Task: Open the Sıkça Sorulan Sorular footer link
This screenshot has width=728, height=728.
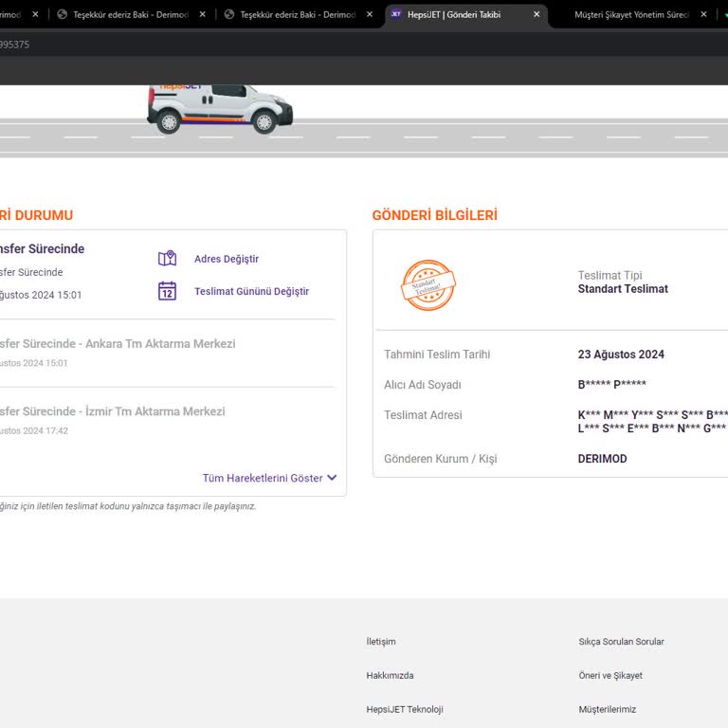Action: pyautogui.click(x=621, y=641)
